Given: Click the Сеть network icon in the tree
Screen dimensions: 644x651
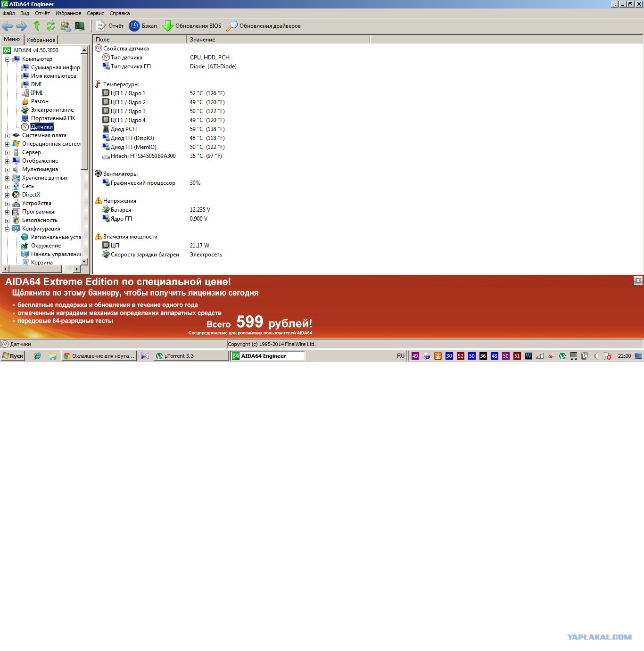Looking at the screenshot, I should coord(16,186).
